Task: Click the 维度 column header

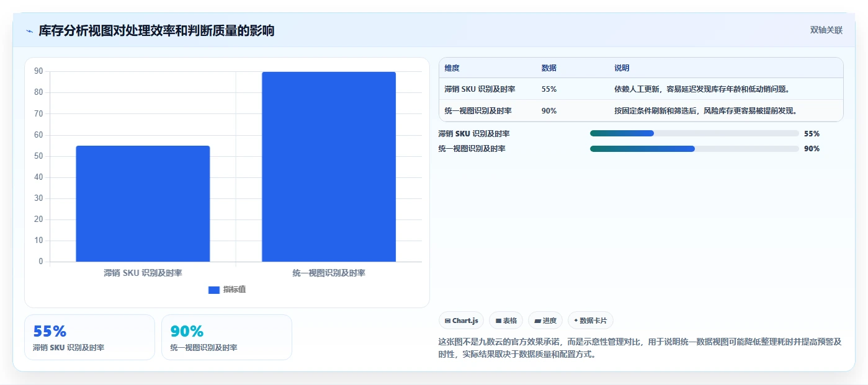Action: coord(452,68)
